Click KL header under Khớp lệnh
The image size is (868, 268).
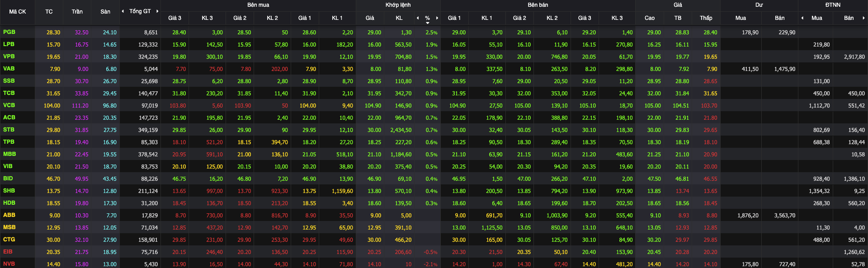[399, 18]
